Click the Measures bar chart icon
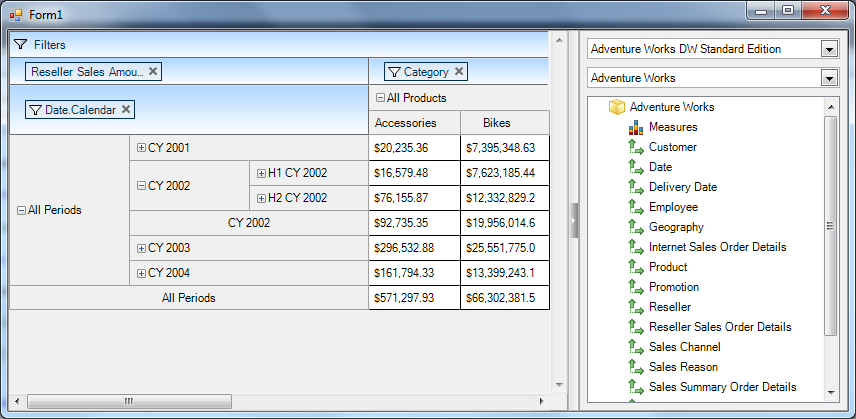Image resolution: width=856 pixels, height=419 pixels. click(x=634, y=127)
